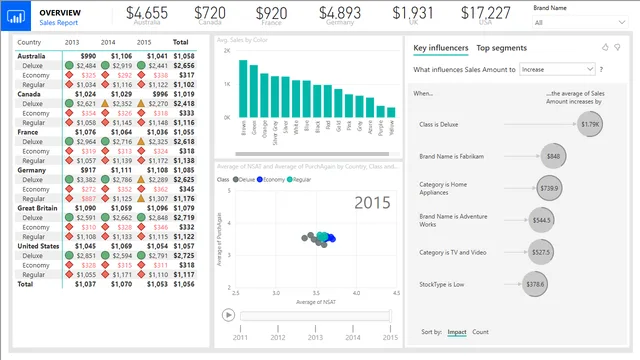This screenshot has width=640, height=360.
Task: Click the orange triangle icon beside $1,307
Action: point(141,198)
